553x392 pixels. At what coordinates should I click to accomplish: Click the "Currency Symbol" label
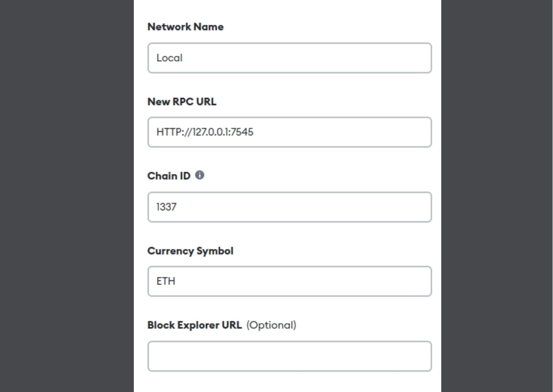tap(190, 251)
